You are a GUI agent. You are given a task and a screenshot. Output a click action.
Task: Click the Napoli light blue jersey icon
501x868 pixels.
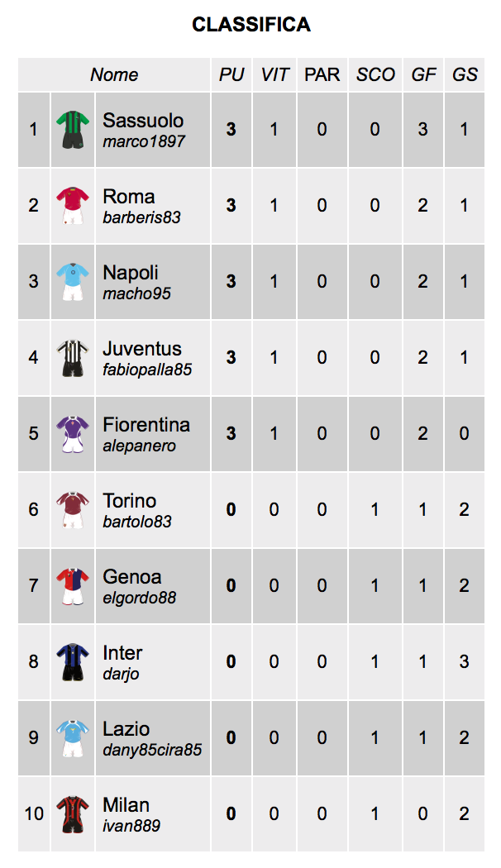click(73, 282)
